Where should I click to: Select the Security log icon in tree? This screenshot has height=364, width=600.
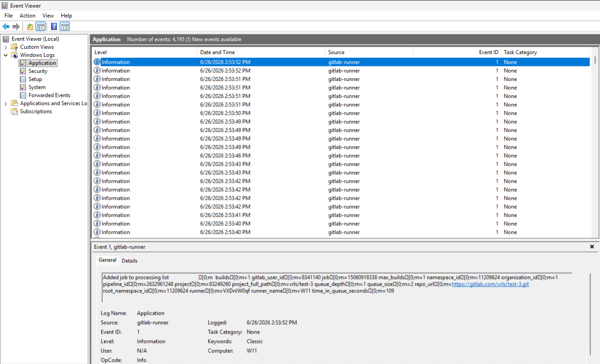23,71
